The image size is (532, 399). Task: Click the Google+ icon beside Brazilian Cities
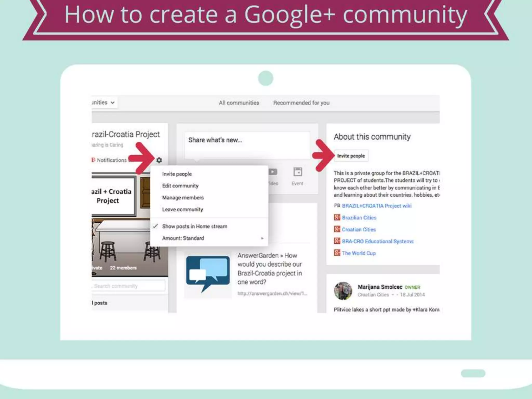tap(337, 217)
